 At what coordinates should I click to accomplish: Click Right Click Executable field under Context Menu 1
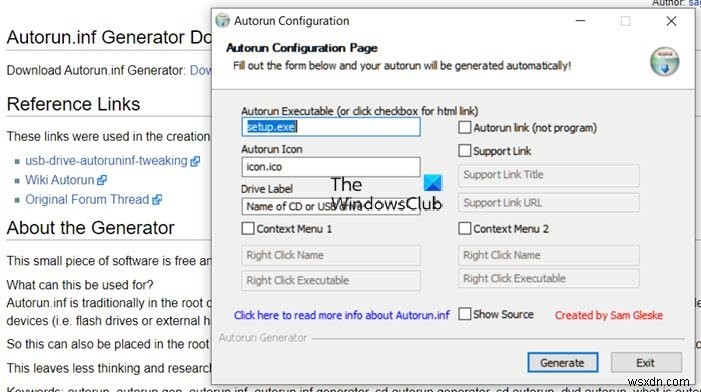click(331, 281)
